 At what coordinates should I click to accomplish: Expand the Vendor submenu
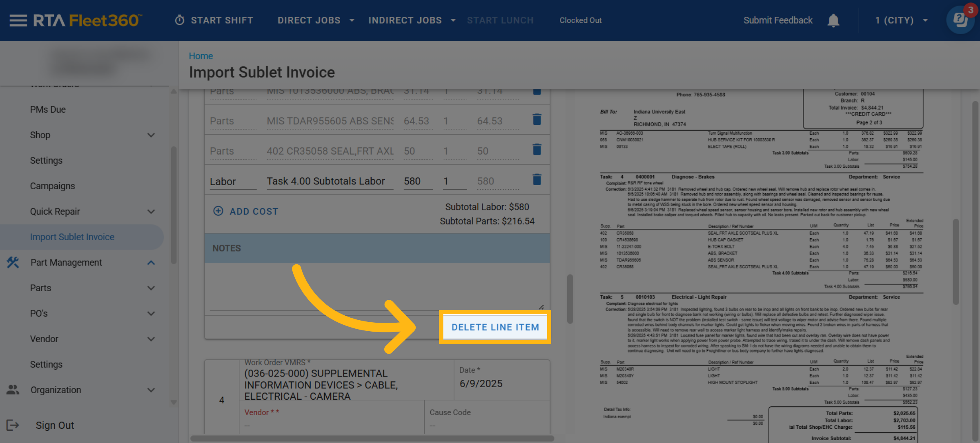click(x=151, y=339)
